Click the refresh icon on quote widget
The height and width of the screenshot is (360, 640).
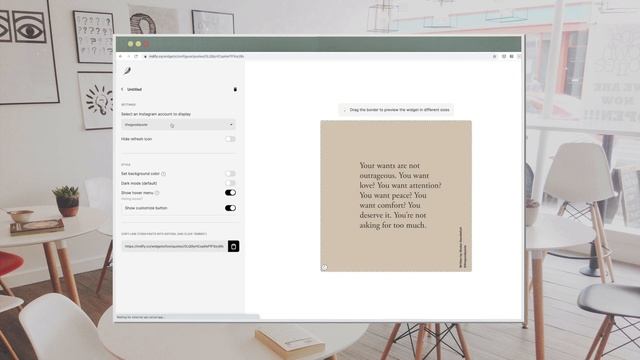(324, 267)
